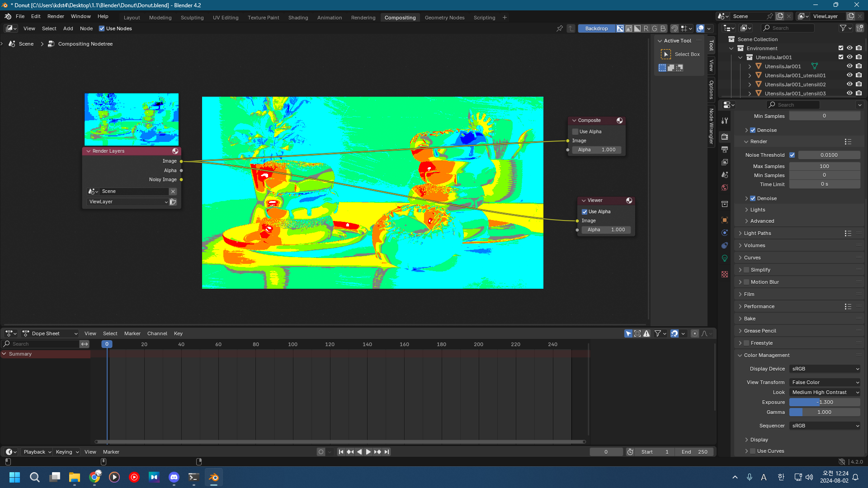Enable Use Alpha on the Composite node

[x=576, y=131]
